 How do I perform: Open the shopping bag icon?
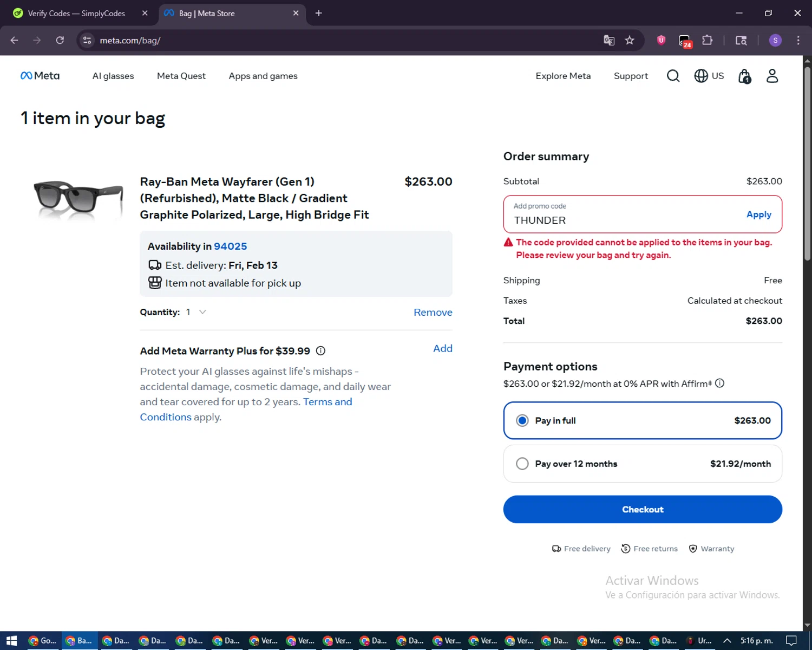(x=745, y=76)
